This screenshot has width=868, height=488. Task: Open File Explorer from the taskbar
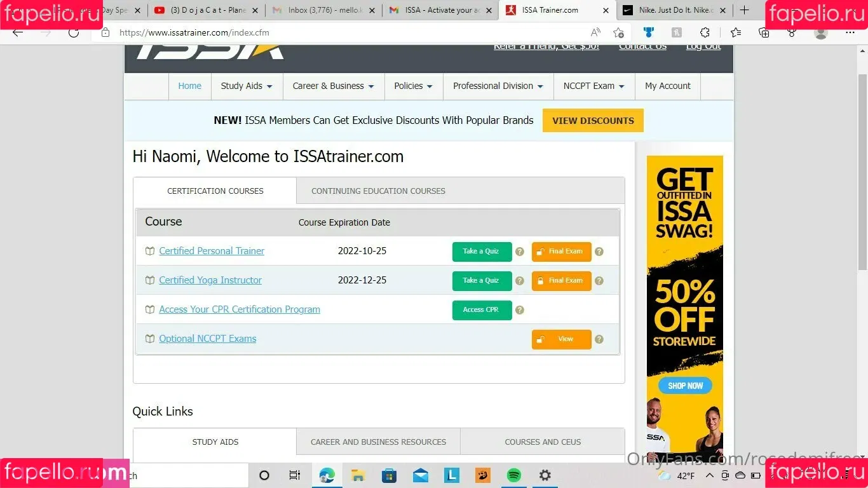click(358, 475)
